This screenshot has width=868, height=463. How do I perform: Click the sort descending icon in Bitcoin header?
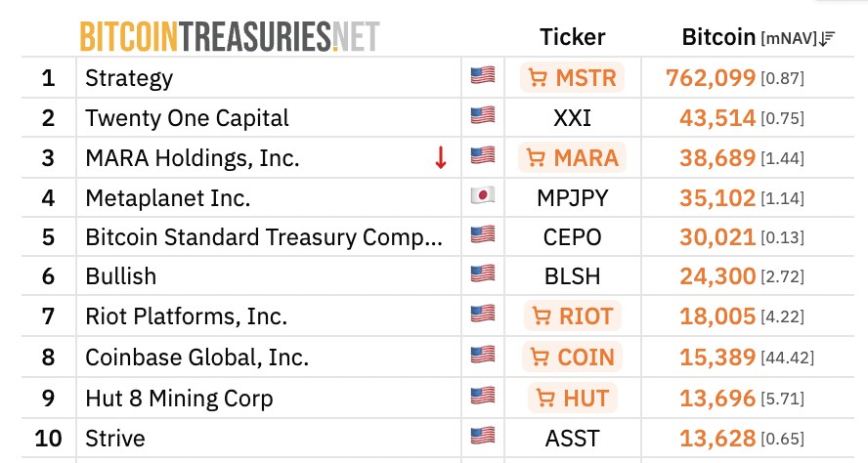827,38
